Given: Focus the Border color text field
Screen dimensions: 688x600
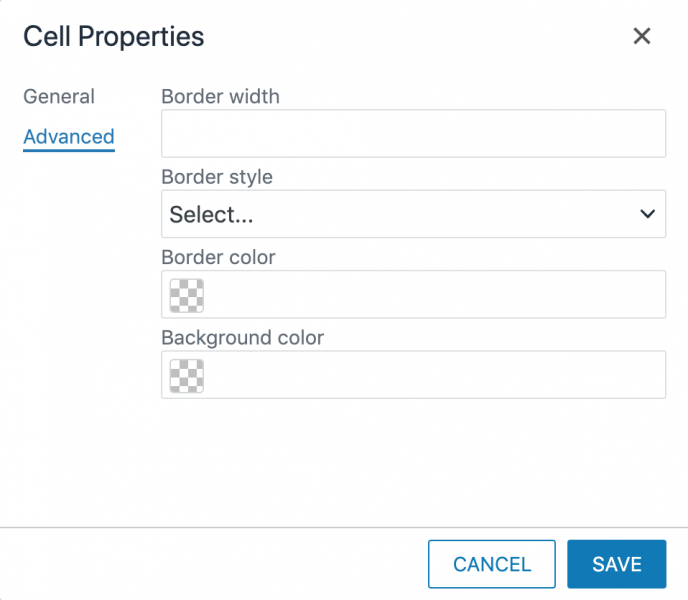Looking at the screenshot, I should coord(433,295).
